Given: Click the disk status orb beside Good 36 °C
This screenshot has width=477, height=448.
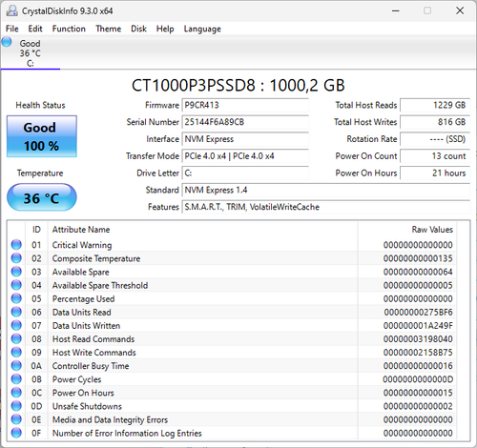Looking at the screenshot, I should (7, 42).
